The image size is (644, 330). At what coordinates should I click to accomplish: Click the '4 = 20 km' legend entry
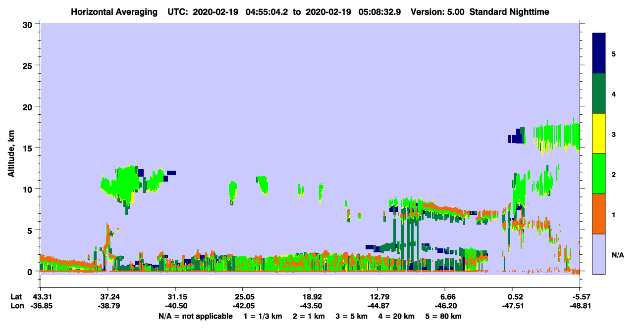click(x=397, y=316)
